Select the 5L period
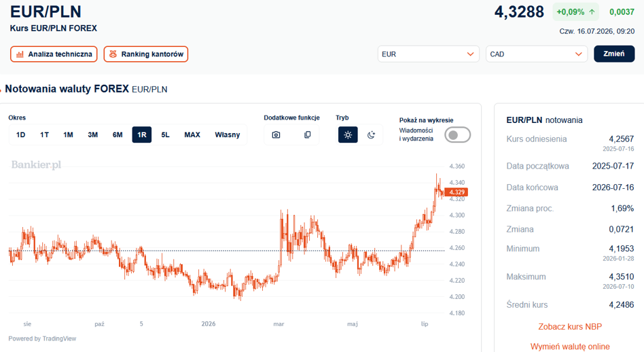The width and height of the screenshot is (644, 352). pyautogui.click(x=165, y=135)
